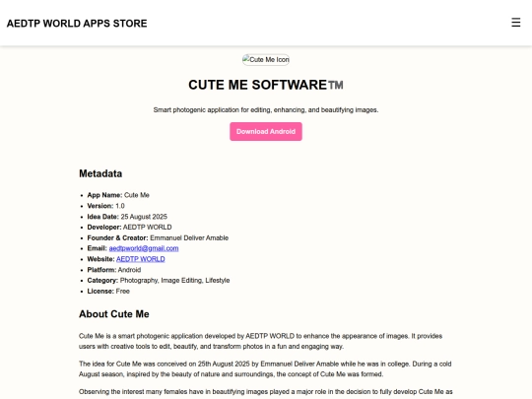Click the paragraph starting 'The idea for Cute Me'
This screenshot has height=399, width=532.
(x=265, y=369)
